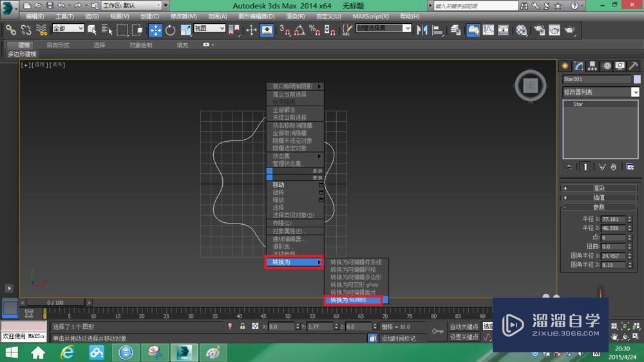This screenshot has width=644, height=362.
Task: Expand the 渲染 rollout
Action: 598,188
